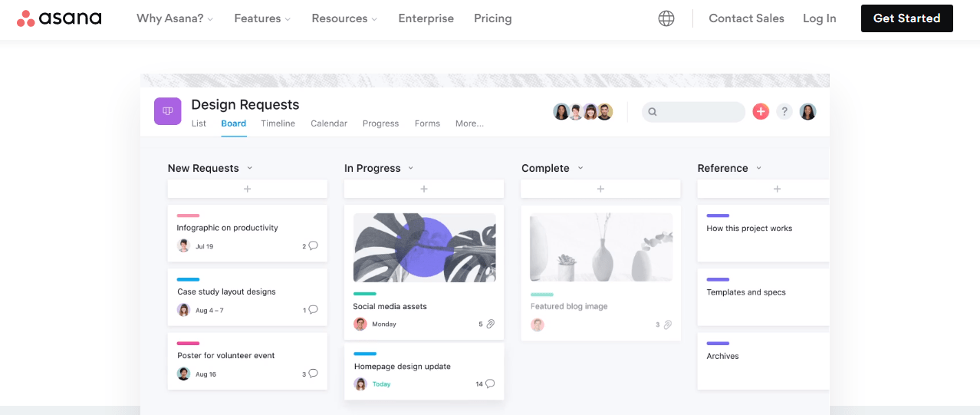Add a task under the Complete column
Screen dimensions: 980x415
click(600, 189)
